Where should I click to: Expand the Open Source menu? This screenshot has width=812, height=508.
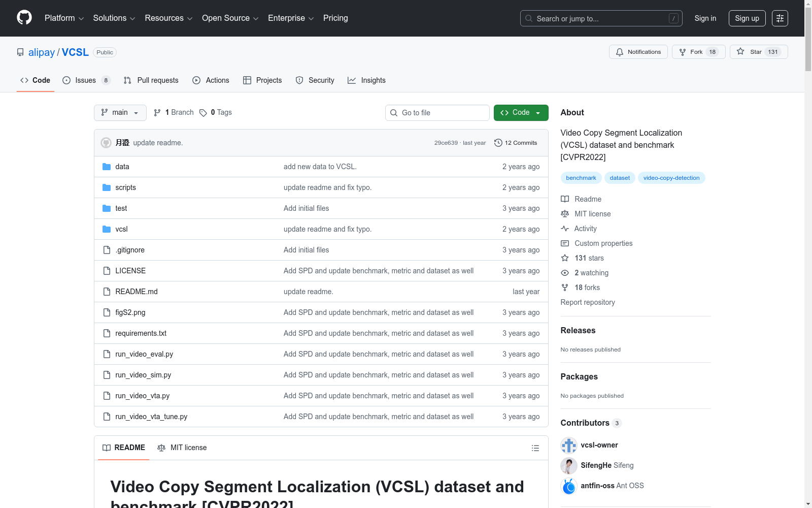tap(230, 18)
